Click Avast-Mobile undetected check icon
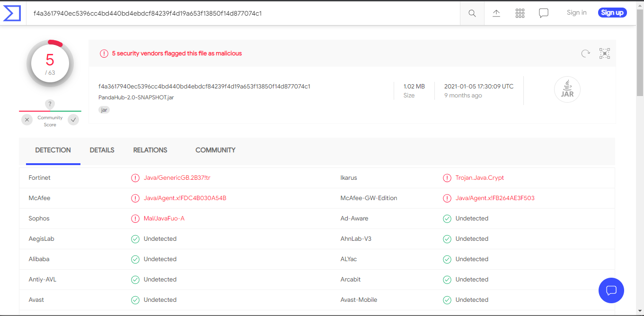644x316 pixels. click(447, 300)
